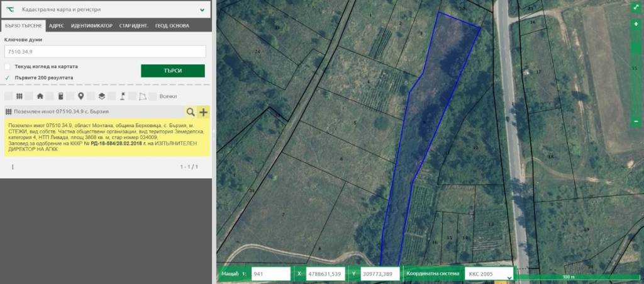Open the 'ИДЕНТИФИКАТОР' tab
Screen dimensions: 644x284
[x=92, y=26]
